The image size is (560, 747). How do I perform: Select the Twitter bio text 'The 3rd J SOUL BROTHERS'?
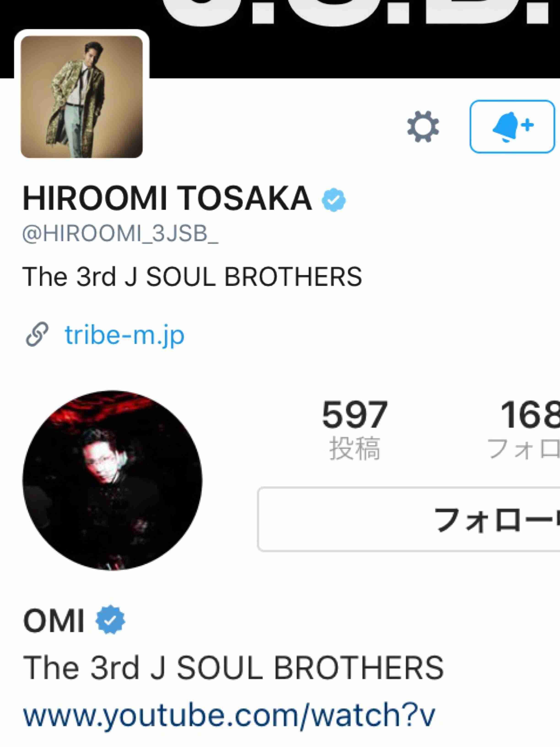(x=192, y=276)
